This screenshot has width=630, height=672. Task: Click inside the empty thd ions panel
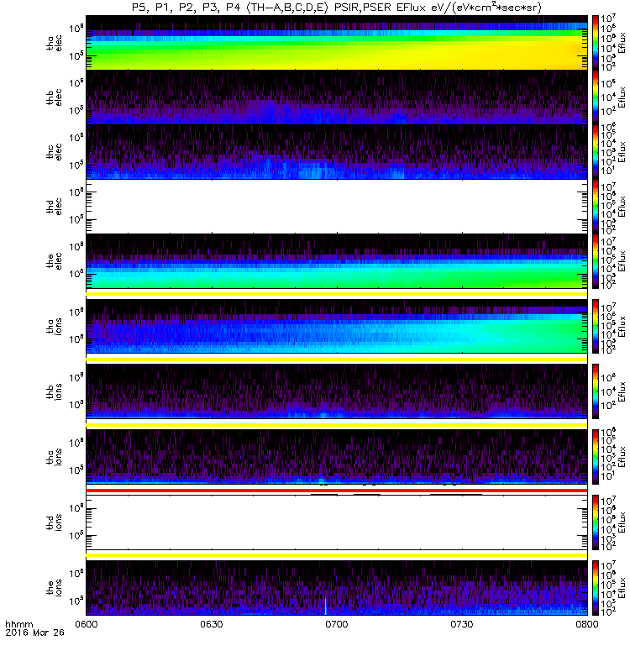[337, 522]
